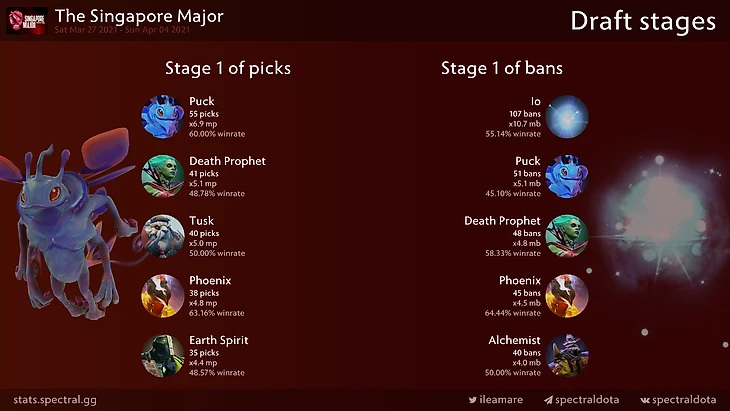Image resolution: width=730 pixels, height=411 pixels.
Task: Select Death Prophet portrait under bans
Action: tap(567, 236)
